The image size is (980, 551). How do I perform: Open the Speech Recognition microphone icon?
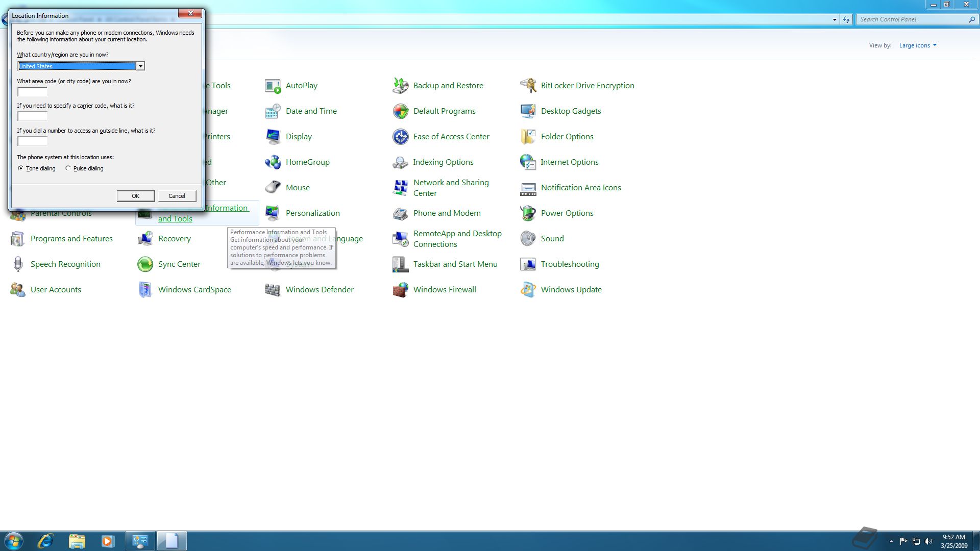click(18, 264)
